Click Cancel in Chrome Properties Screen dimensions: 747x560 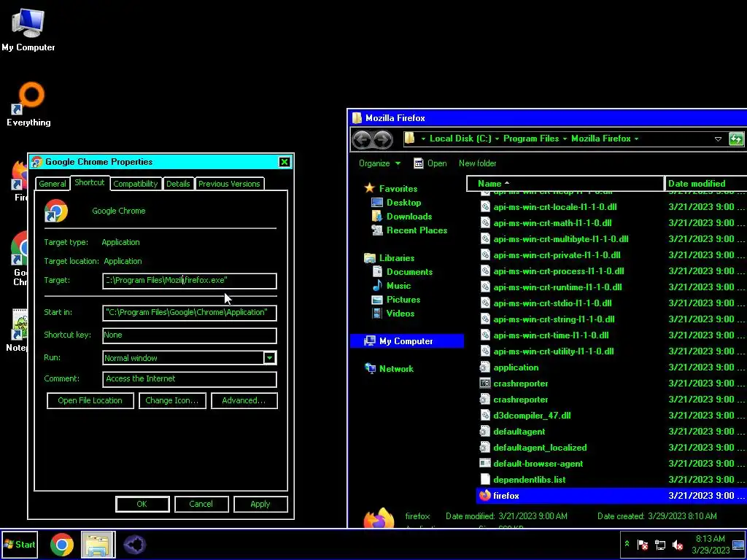(201, 504)
